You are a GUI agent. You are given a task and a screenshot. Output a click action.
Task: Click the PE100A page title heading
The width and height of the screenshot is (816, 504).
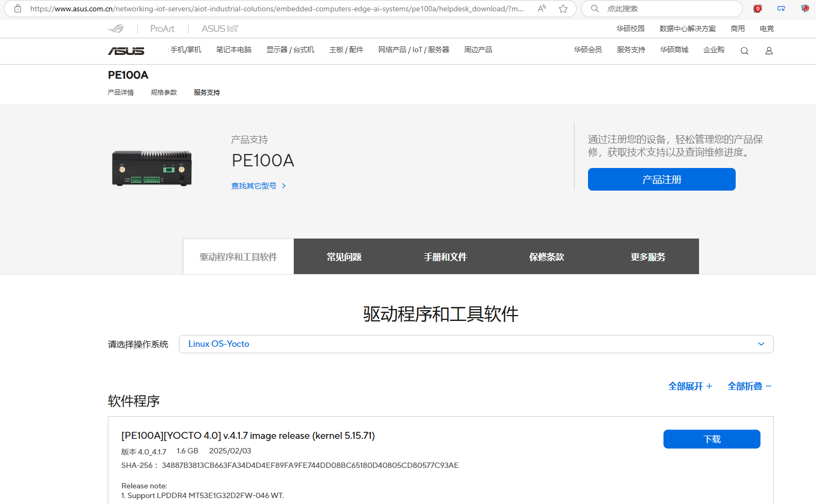pos(128,75)
